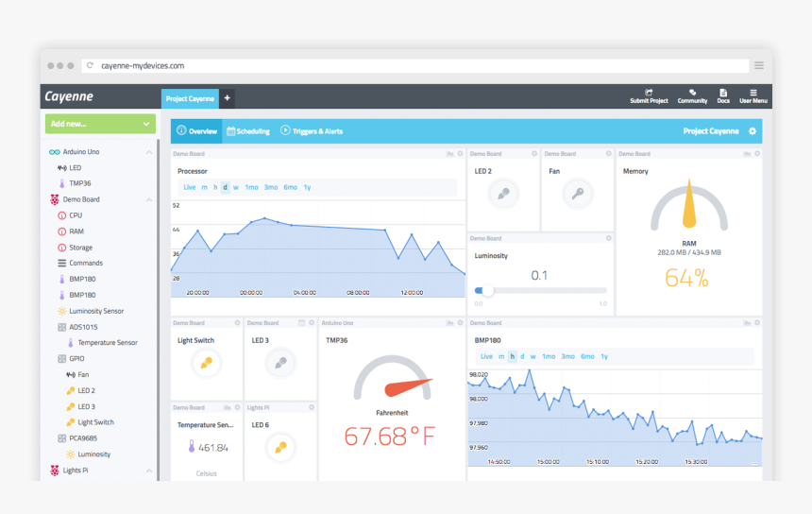Click the Luminosity slider handle
812x514 pixels.
[x=487, y=291]
